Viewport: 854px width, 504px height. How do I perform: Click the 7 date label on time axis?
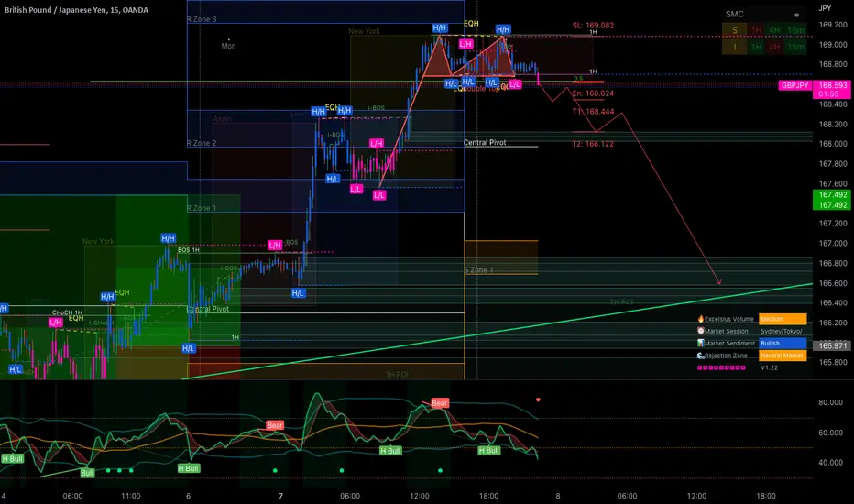(280, 496)
